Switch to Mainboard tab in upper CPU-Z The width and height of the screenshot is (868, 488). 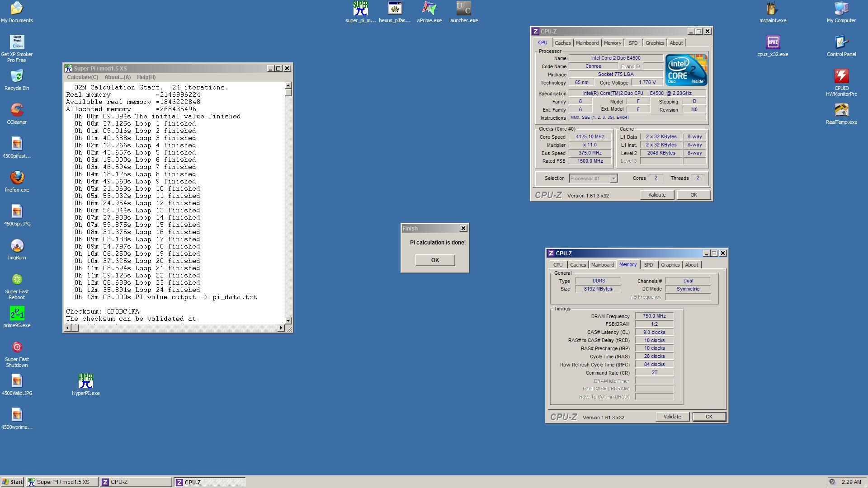click(x=587, y=43)
